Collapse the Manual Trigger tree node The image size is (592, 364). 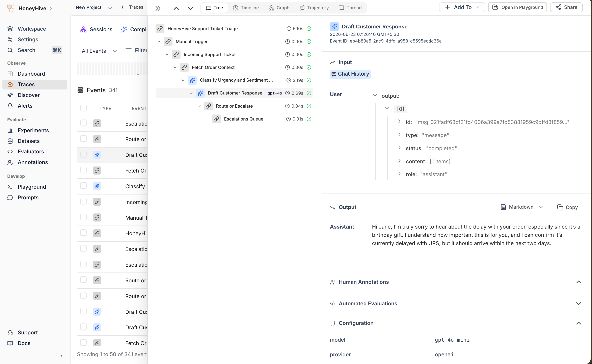click(159, 41)
